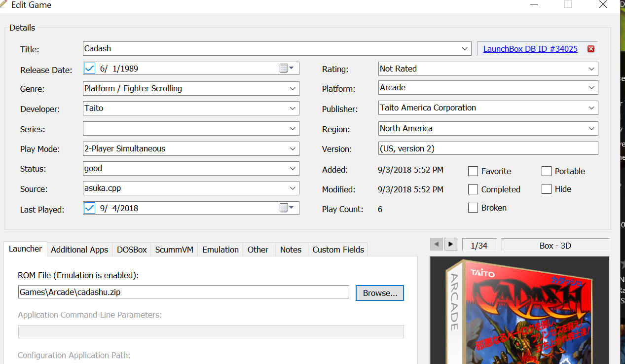Remove LaunchBox DB ID with red X icon

pyautogui.click(x=591, y=49)
